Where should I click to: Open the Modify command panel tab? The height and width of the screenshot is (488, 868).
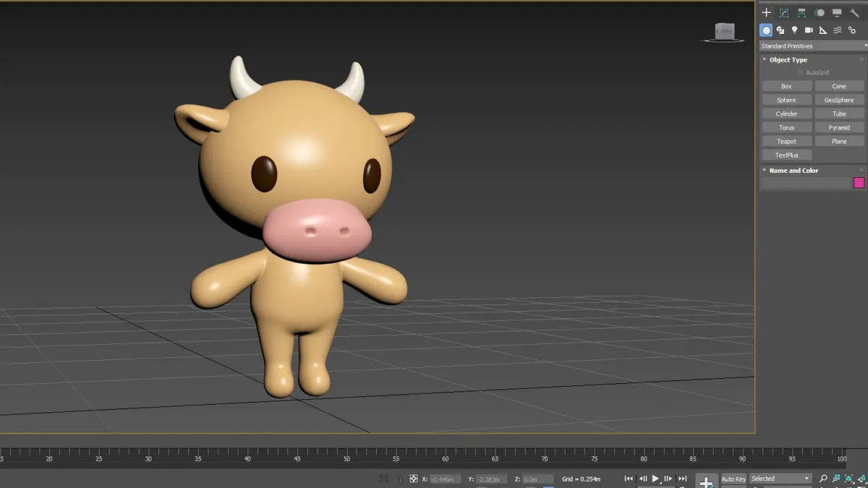(784, 13)
